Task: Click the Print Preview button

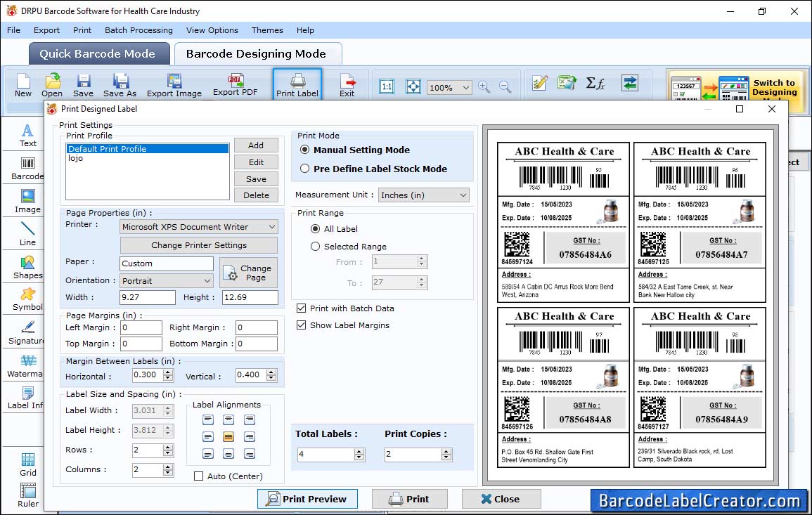Action: 307,499
